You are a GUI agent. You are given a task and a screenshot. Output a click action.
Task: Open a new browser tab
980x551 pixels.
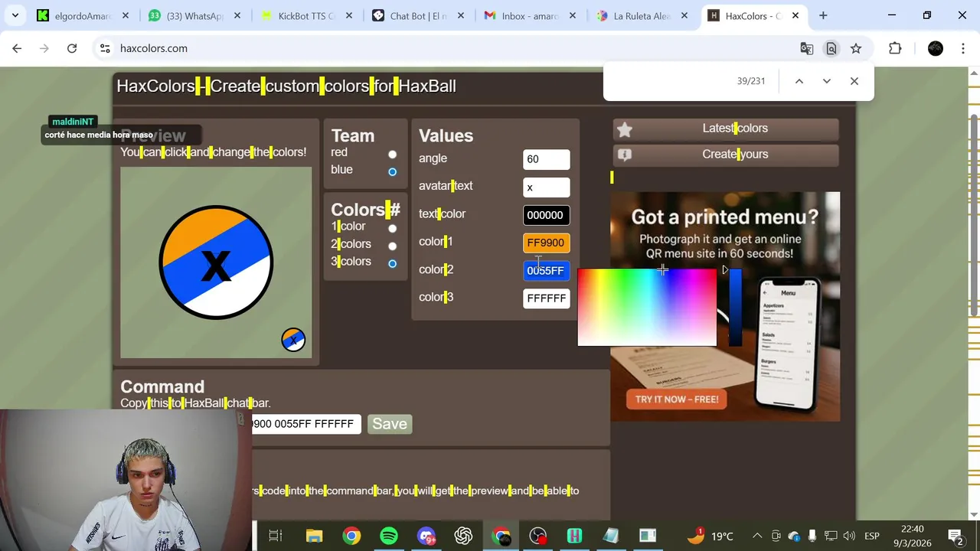point(823,15)
